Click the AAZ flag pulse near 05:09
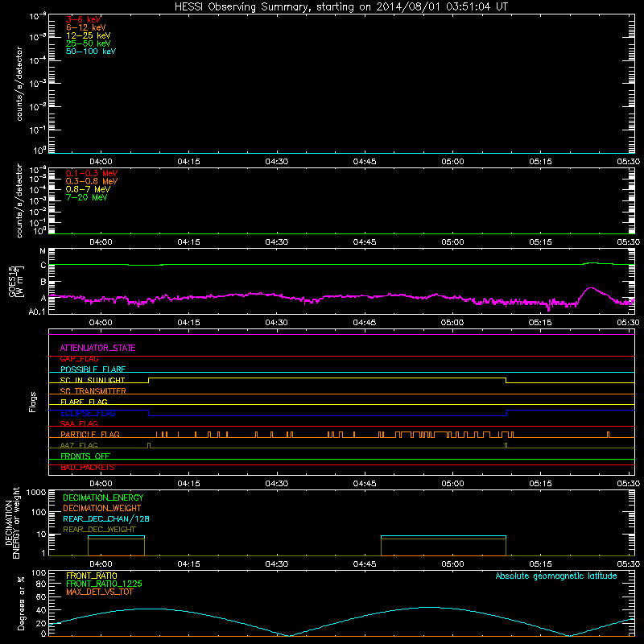The image size is (644, 644). pyautogui.click(x=506, y=445)
